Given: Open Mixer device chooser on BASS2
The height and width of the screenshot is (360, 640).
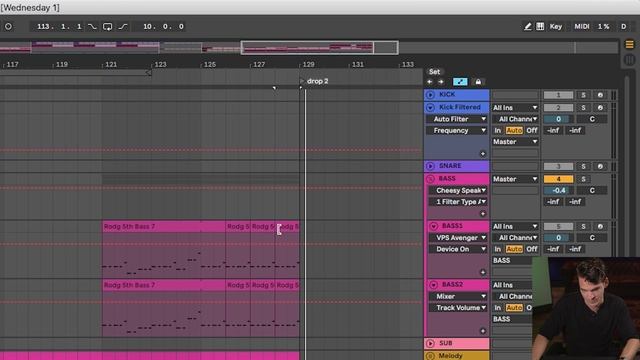Looking at the screenshot, I should click(458, 297).
